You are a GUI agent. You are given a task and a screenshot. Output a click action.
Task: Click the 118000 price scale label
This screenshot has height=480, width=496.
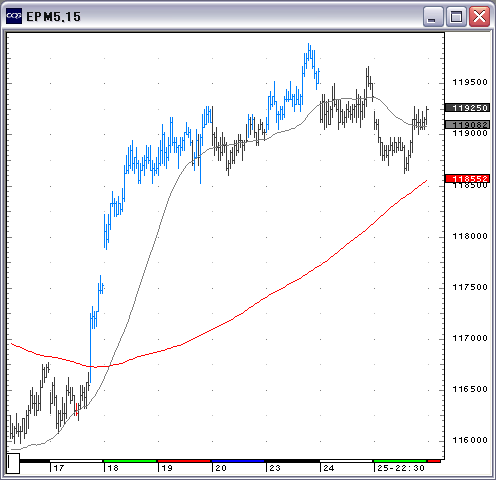click(470, 236)
